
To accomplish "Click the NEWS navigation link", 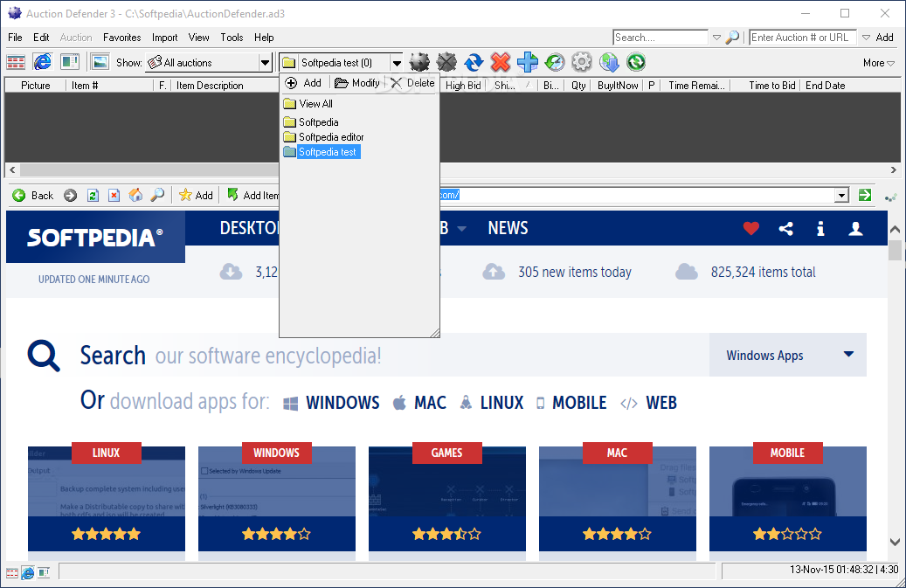I will click(508, 228).
